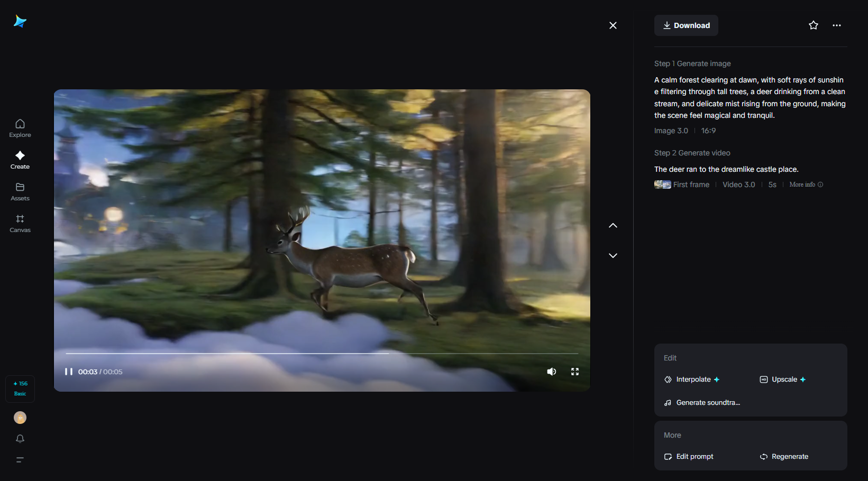
Task: Go to the next generation
Action: click(x=613, y=255)
